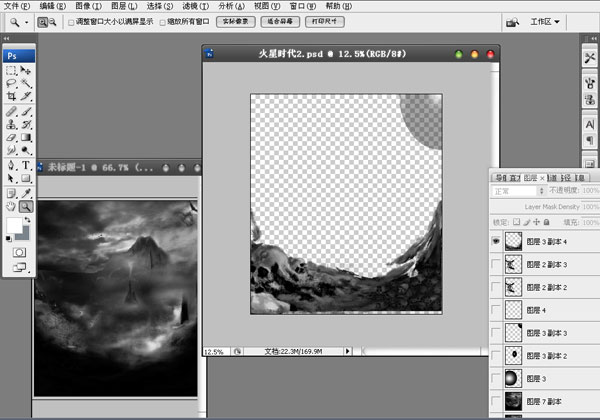Image resolution: width=600 pixels, height=420 pixels.
Task: Open the 工作区 workspace dropdown
Action: (x=545, y=22)
